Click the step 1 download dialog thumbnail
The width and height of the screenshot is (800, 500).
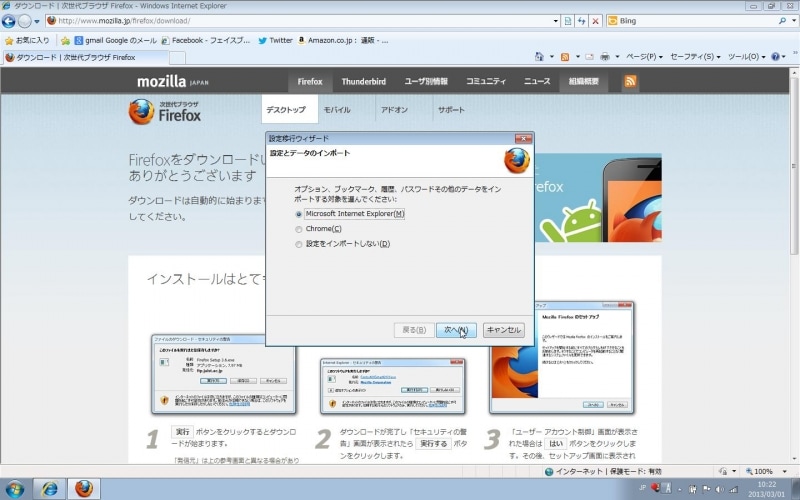(224, 373)
